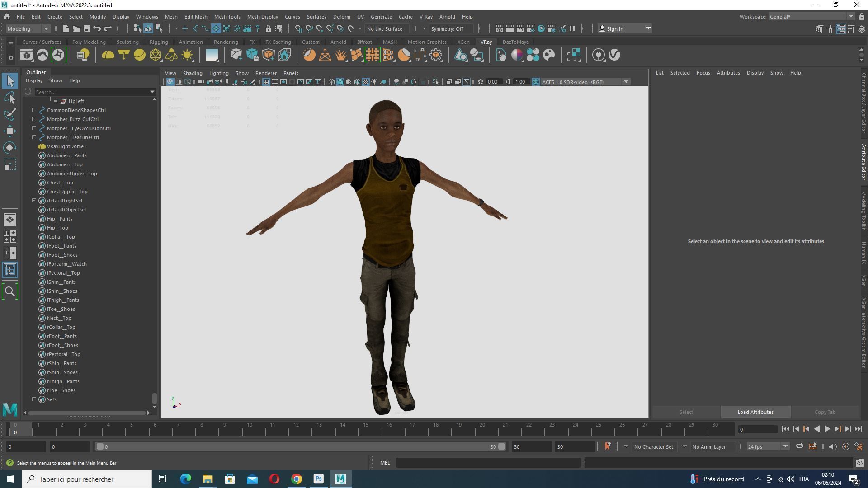
Task: Click the V-Ray fur shelf icon
Action: point(341,55)
